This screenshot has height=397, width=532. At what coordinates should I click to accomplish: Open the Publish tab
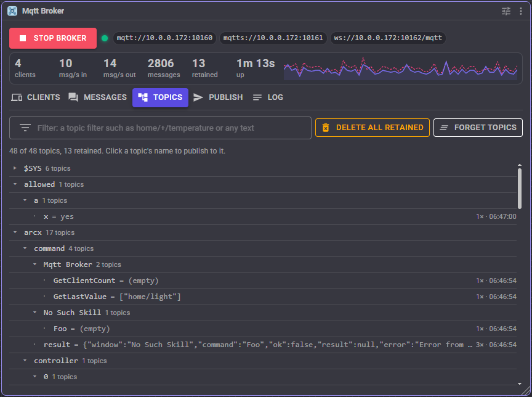tap(218, 97)
